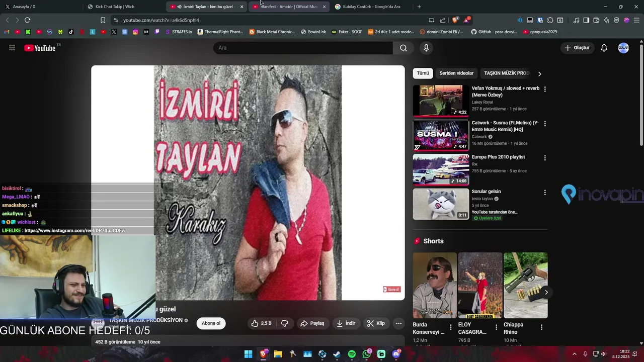Open options for Sorular gelsin video
Image resolution: width=644 pixels, height=362 pixels.
[x=544, y=192]
